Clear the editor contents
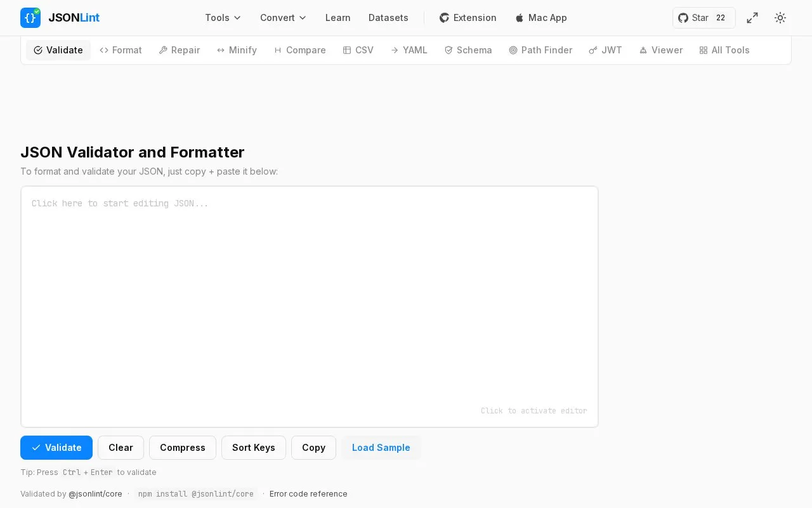812x508 pixels. [121, 448]
